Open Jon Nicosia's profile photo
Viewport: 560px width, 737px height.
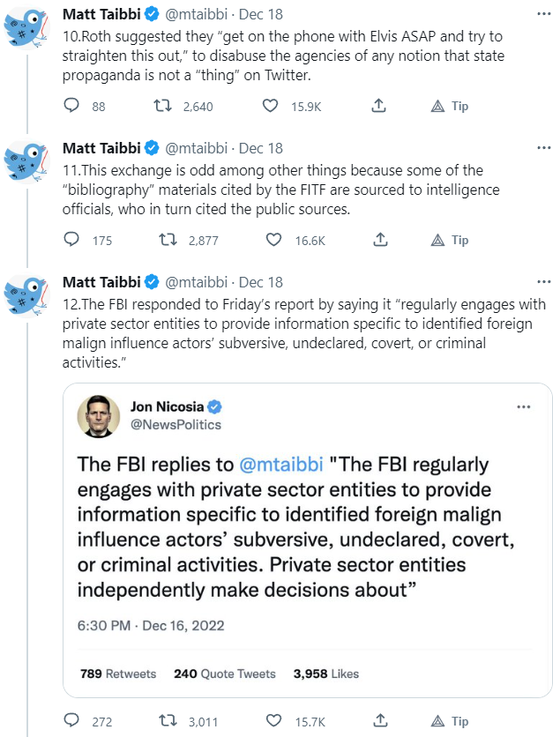tap(99, 415)
